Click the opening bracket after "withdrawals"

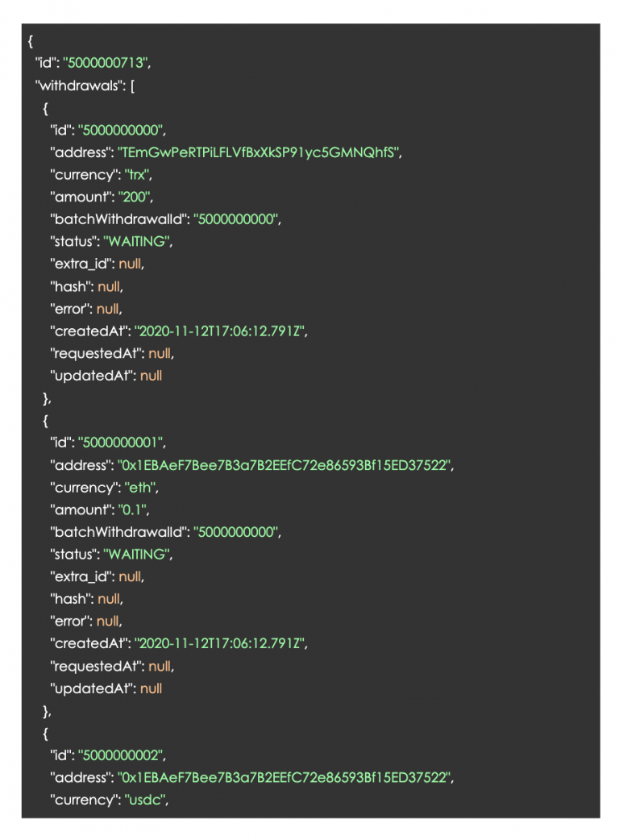point(133,86)
